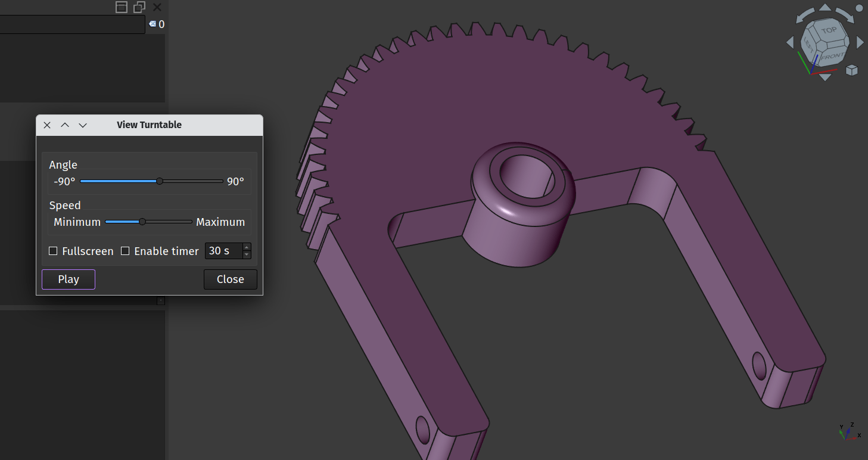Click the View Turntable dialog's up chevron
Viewport: 868px width, 460px height.
(x=65, y=125)
